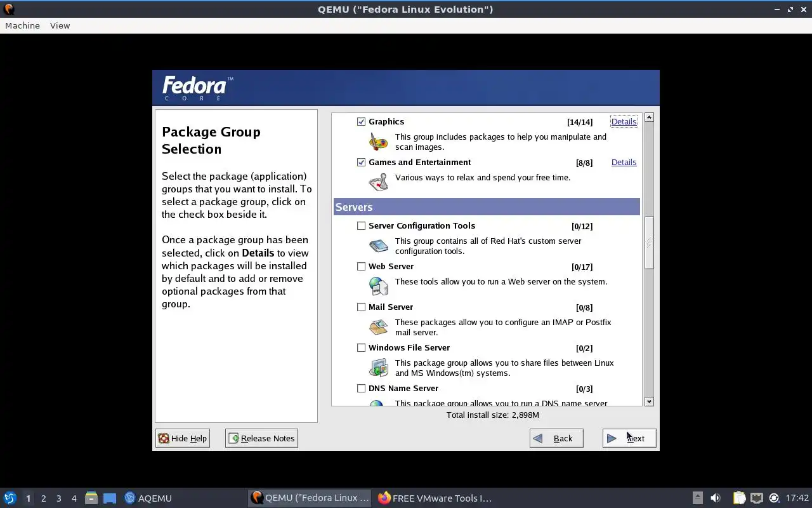
Task: Open the file manager taskbar icon
Action: pyautogui.click(x=91, y=498)
